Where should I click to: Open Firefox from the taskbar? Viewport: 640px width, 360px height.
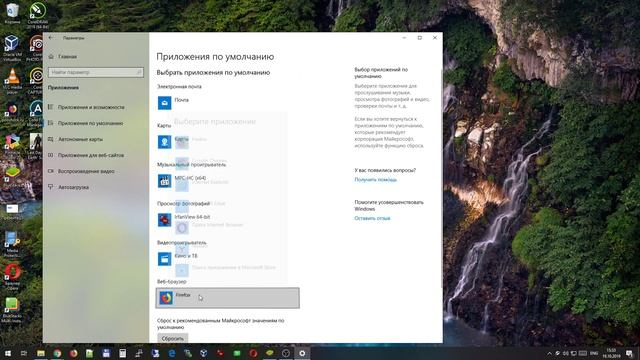pos(73,353)
